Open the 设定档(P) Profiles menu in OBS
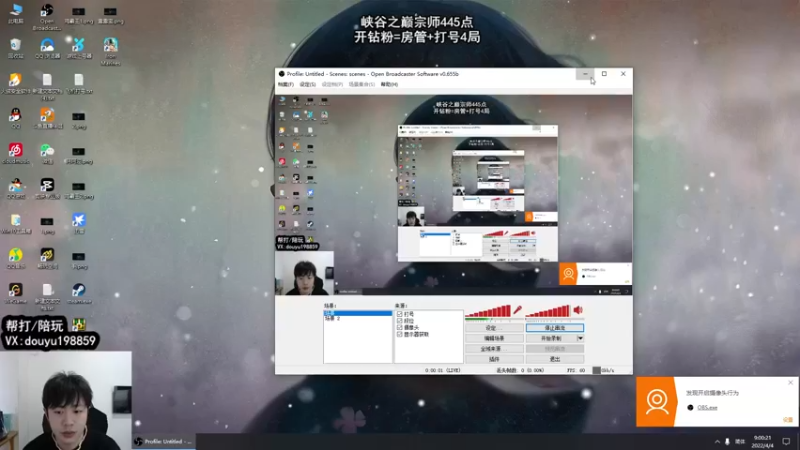 [332, 84]
